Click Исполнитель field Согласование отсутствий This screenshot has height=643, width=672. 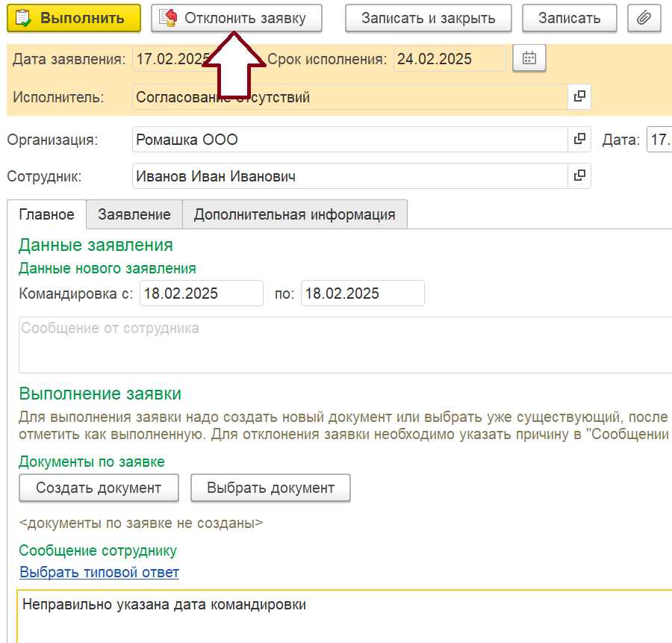click(350, 97)
